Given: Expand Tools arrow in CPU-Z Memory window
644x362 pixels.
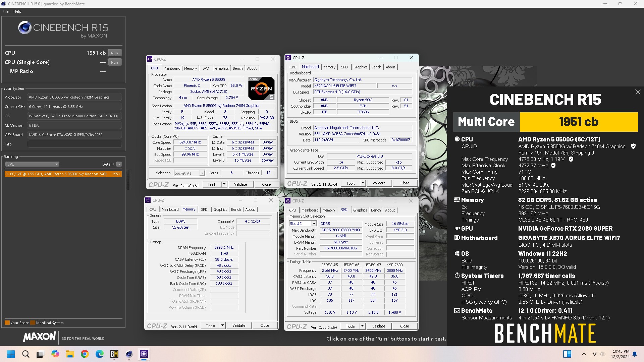Looking at the screenshot, I should 222,325.
